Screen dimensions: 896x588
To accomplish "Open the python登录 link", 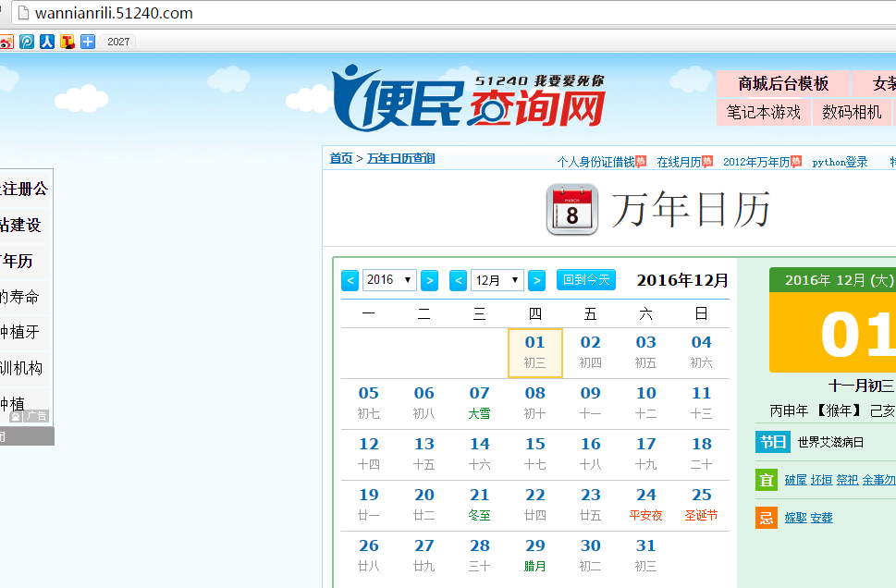I will [x=840, y=162].
